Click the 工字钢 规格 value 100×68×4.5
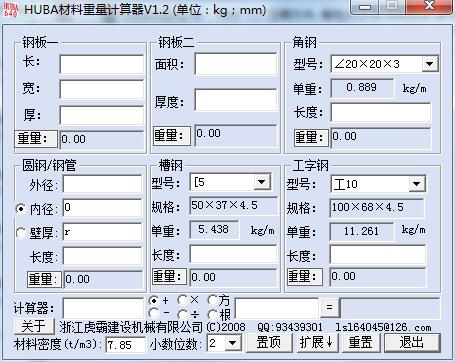455x362 pixels. coord(377,208)
